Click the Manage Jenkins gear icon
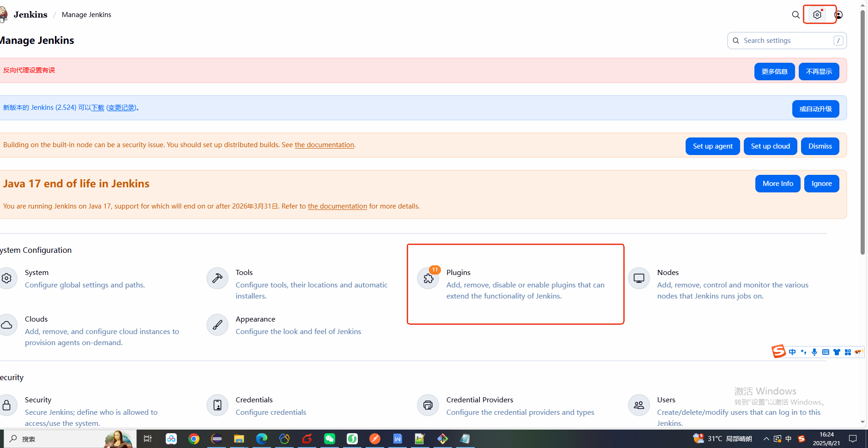The image size is (868, 448). tap(817, 15)
